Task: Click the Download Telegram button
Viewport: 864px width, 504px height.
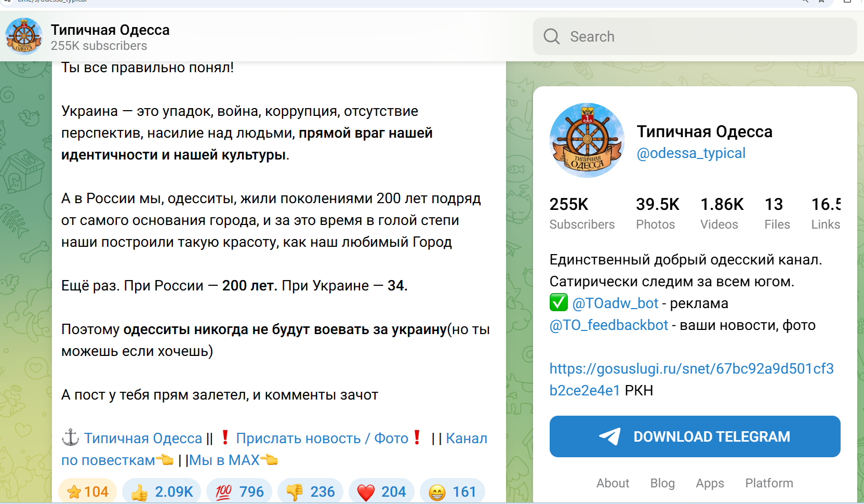Action: (695, 436)
